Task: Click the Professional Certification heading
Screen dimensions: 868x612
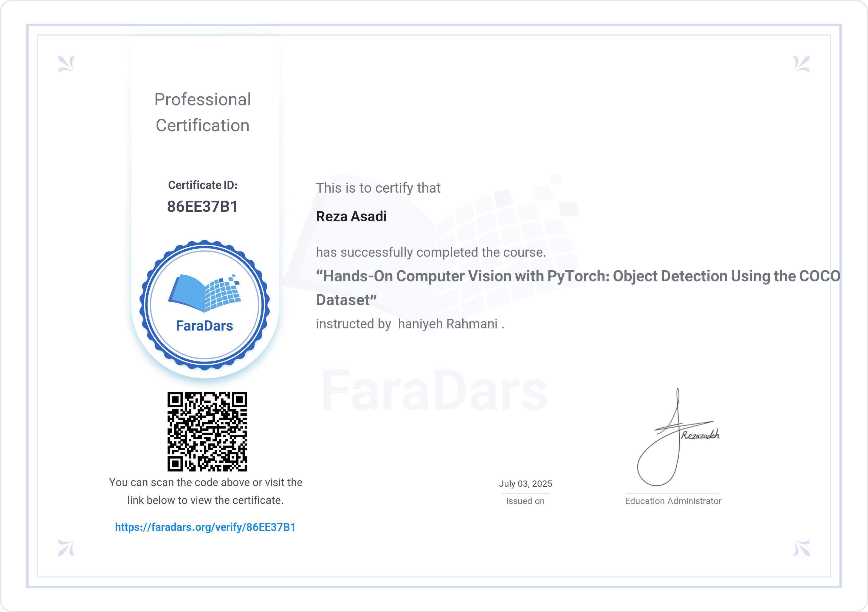Action: (203, 112)
